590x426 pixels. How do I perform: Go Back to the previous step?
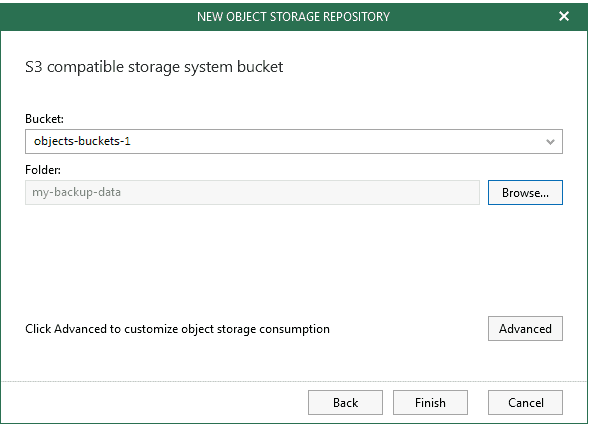(x=345, y=403)
